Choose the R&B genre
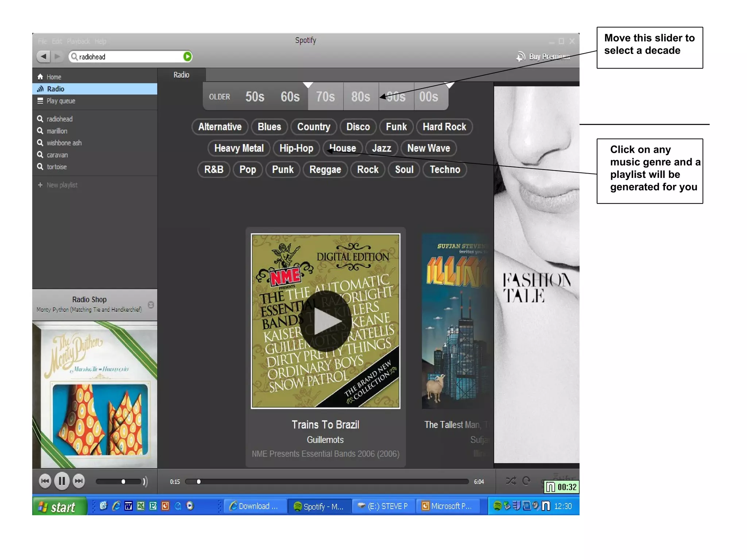Viewport: 747px width, 560px height. pyautogui.click(x=214, y=170)
